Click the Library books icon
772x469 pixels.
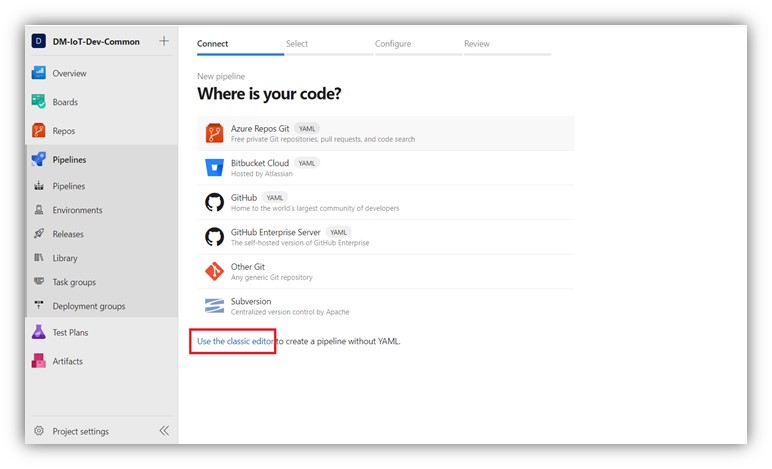coord(39,257)
